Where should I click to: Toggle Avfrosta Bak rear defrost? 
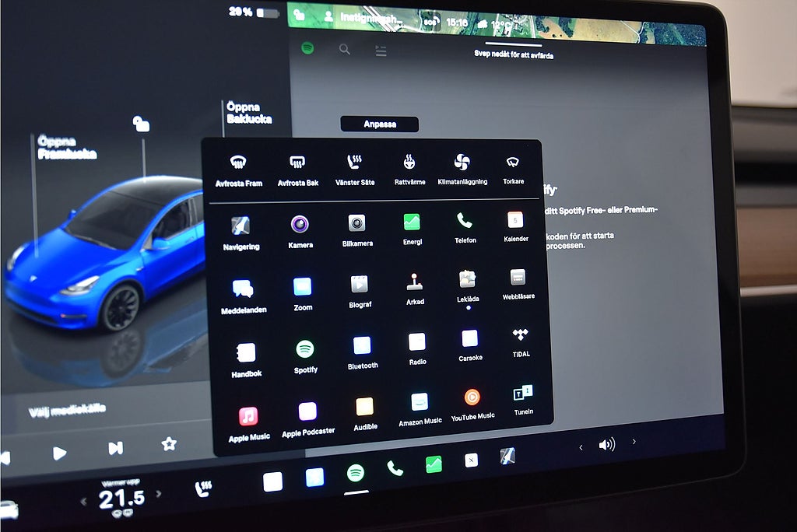tap(297, 163)
